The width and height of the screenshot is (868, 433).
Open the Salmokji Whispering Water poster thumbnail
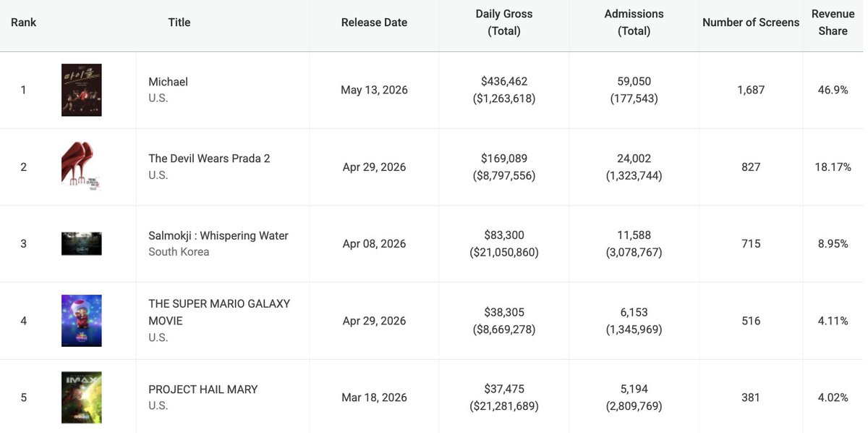[x=82, y=244]
